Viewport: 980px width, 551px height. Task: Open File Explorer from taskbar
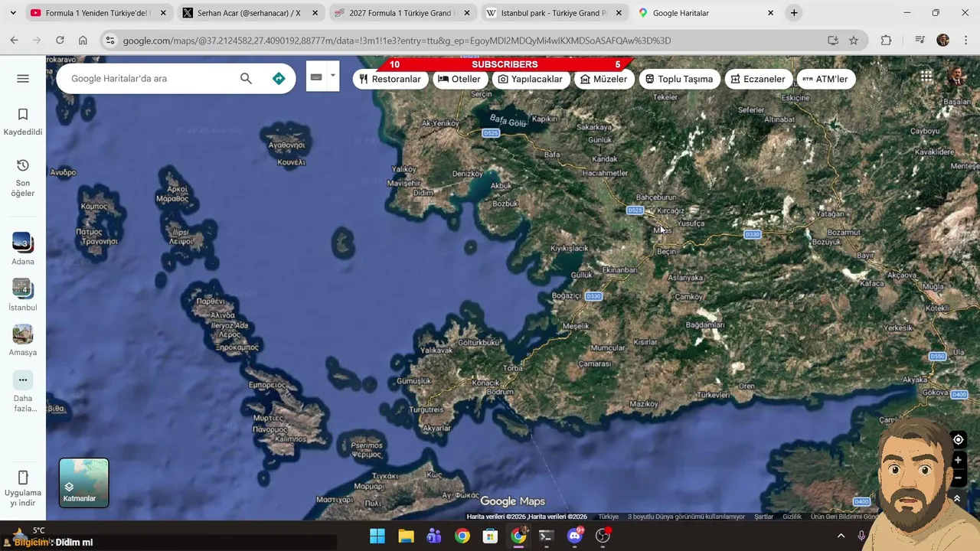406,536
